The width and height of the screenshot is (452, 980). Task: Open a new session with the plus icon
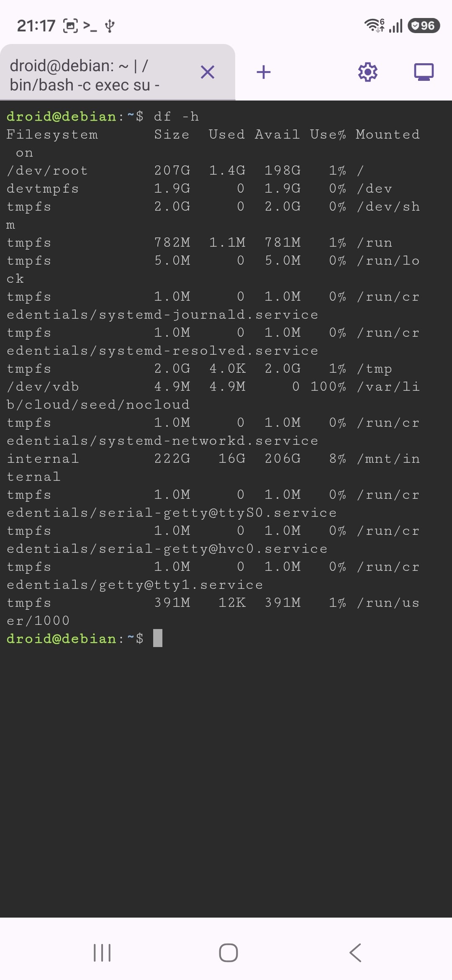pos(264,72)
